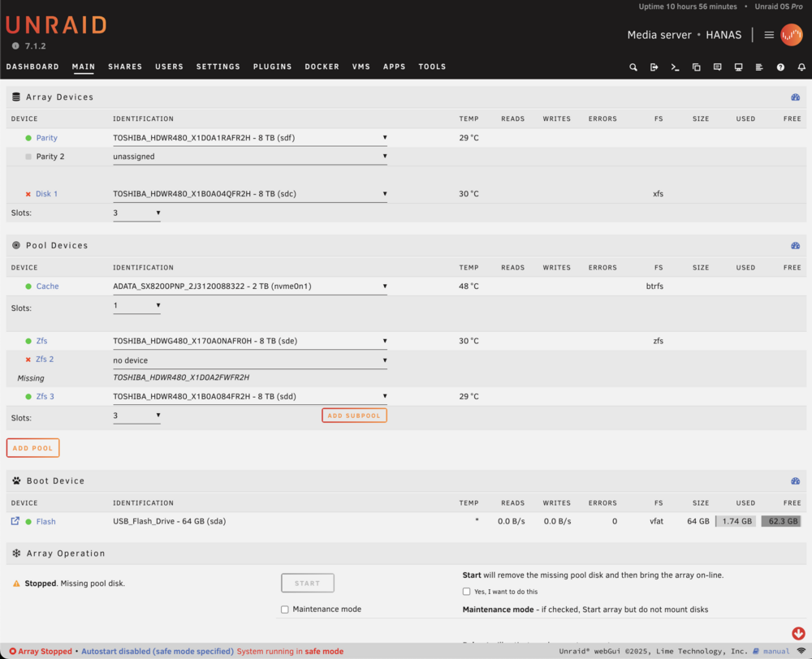This screenshot has height=659, width=812.
Task: Click the Array Operation snowflake icon
Action: click(x=16, y=553)
